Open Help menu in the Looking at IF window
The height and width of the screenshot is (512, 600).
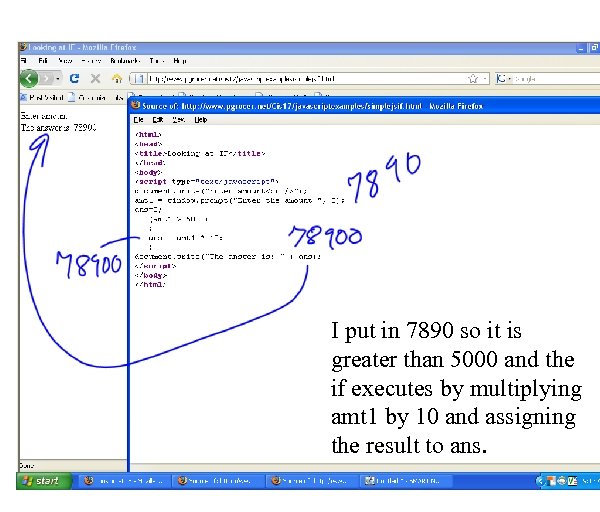pos(179,60)
